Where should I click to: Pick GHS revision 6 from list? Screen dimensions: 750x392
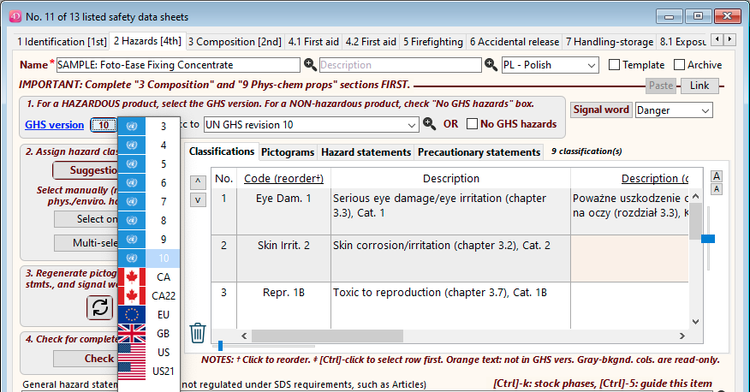tap(149, 183)
